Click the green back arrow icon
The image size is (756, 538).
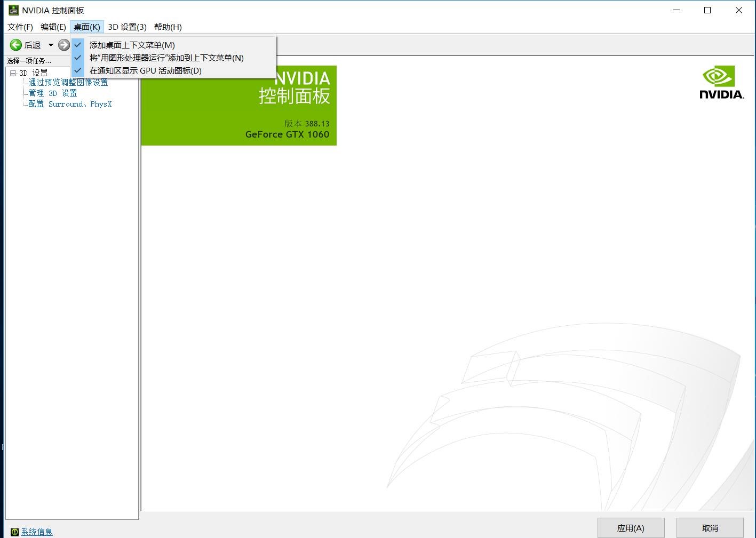(16, 45)
